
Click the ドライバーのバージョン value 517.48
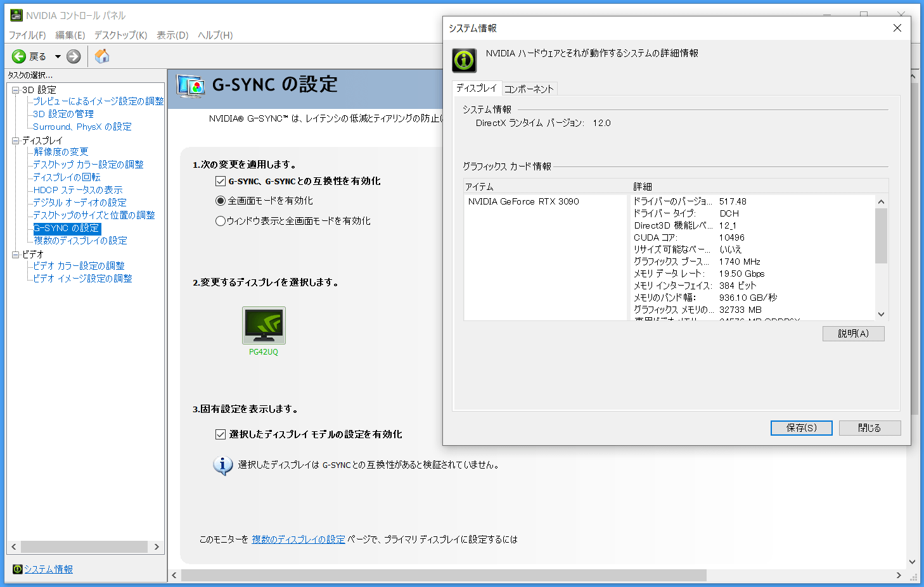[733, 201]
